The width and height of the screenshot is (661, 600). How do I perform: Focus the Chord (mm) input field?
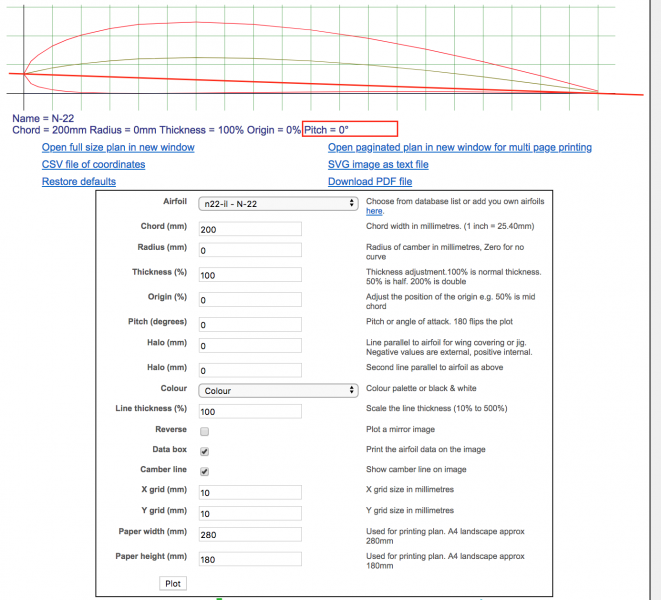pyautogui.click(x=249, y=229)
